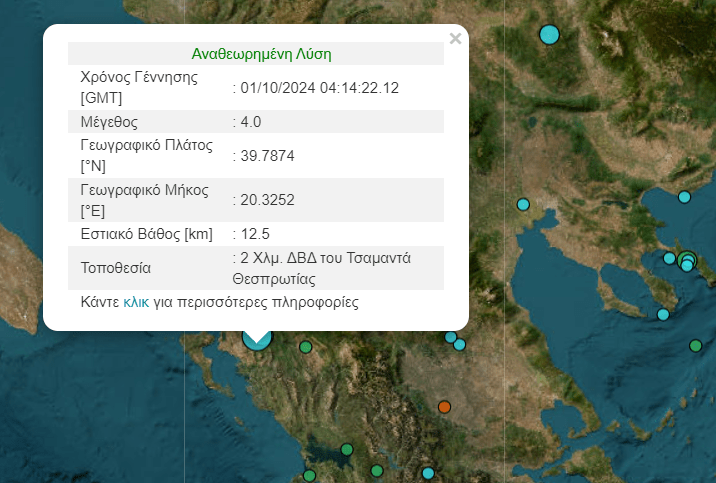Viewport: 716px width, 483px height.
Task: Select the cyan marker left of the green cluster
Action: pyautogui.click(x=669, y=258)
